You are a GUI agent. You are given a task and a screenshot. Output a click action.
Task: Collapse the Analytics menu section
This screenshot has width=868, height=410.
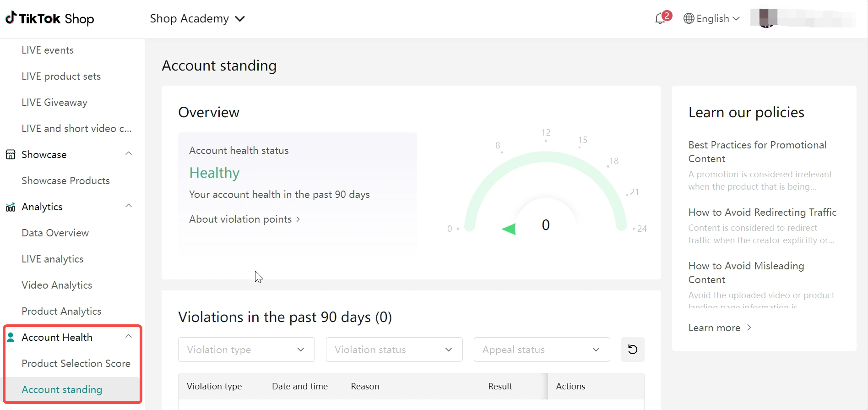pos(129,206)
